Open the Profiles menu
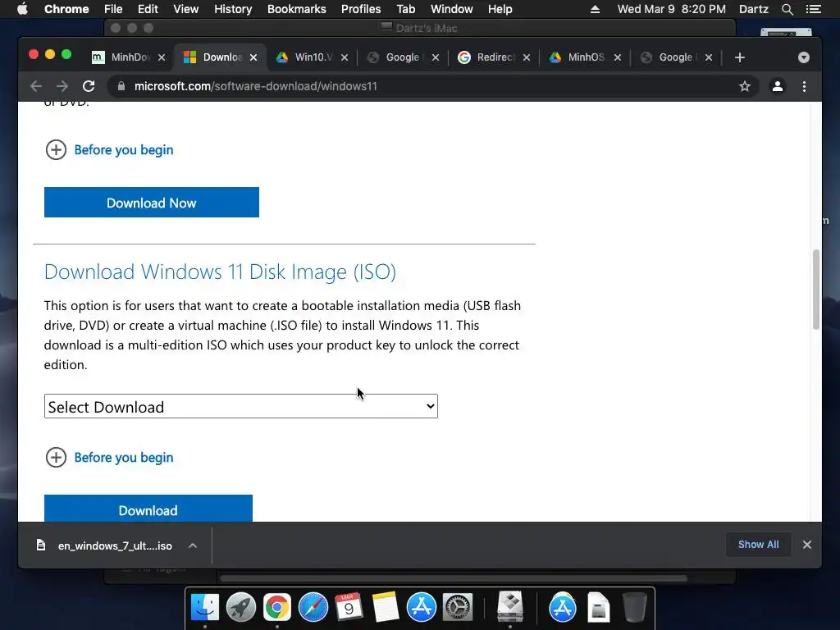Image resolution: width=840 pixels, height=630 pixels. pos(361,9)
